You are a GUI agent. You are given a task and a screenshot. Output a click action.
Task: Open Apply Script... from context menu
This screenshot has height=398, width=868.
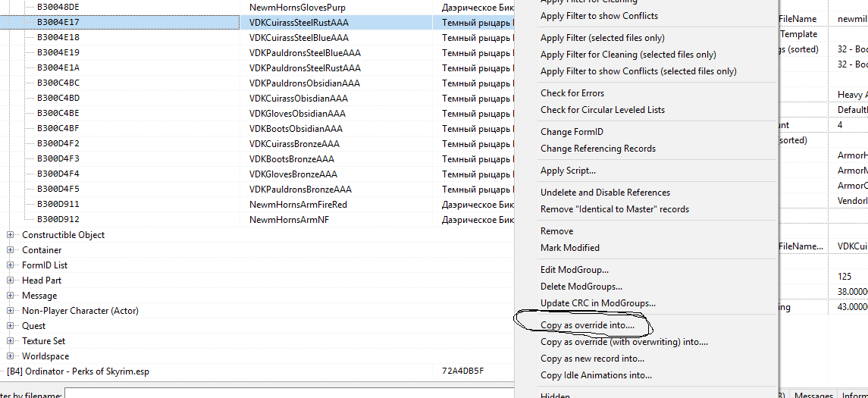tap(568, 171)
